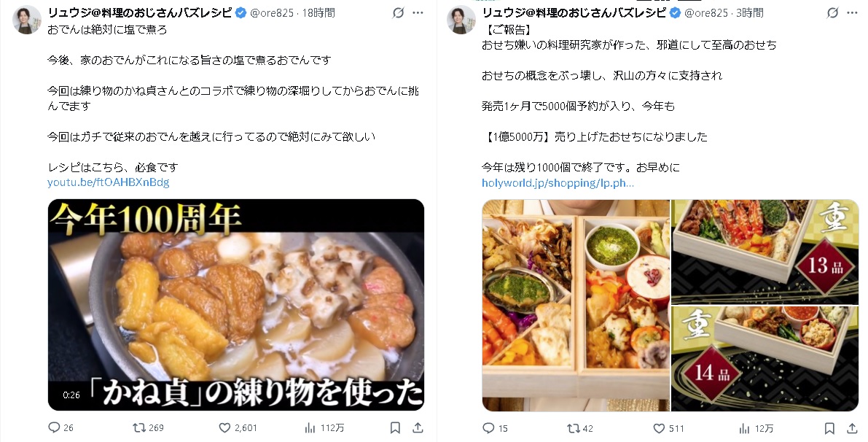
Task: Bookmark the osechi tweet
Action: [x=830, y=428]
